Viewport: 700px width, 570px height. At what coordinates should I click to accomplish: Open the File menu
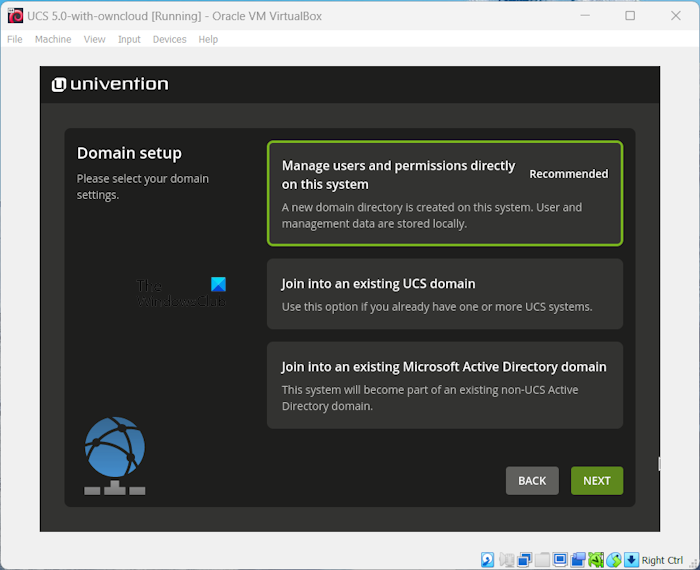click(x=15, y=39)
